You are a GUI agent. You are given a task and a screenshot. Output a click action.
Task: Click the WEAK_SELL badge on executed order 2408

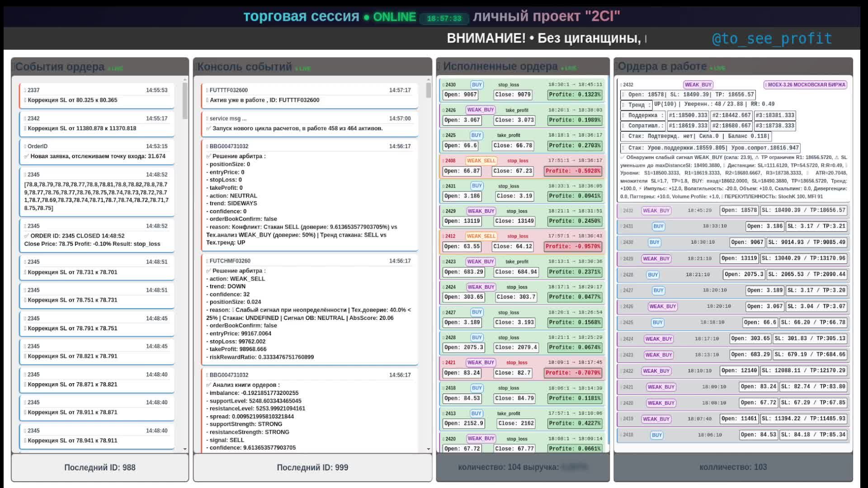pos(481,160)
